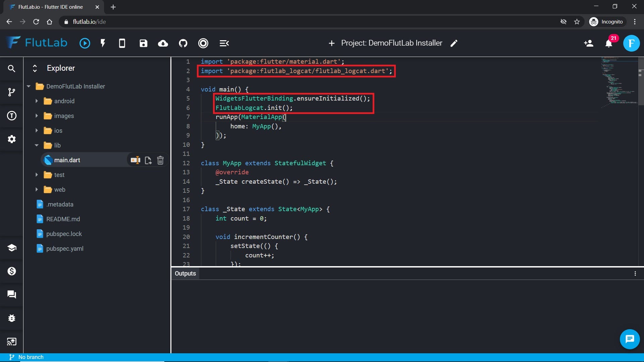The width and height of the screenshot is (644, 362).
Task: Open the Outputs panel three-dot menu
Action: [635, 274]
